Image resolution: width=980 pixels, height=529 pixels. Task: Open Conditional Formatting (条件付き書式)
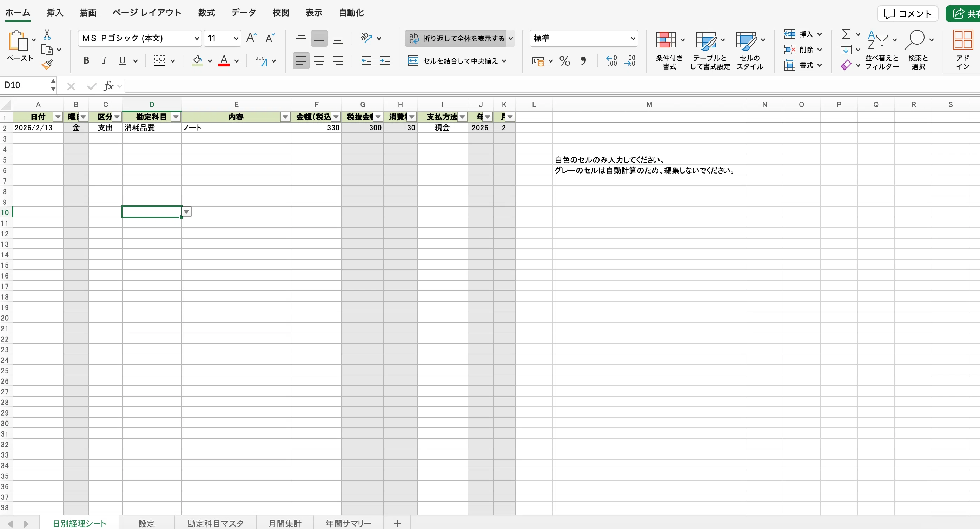pos(669,50)
